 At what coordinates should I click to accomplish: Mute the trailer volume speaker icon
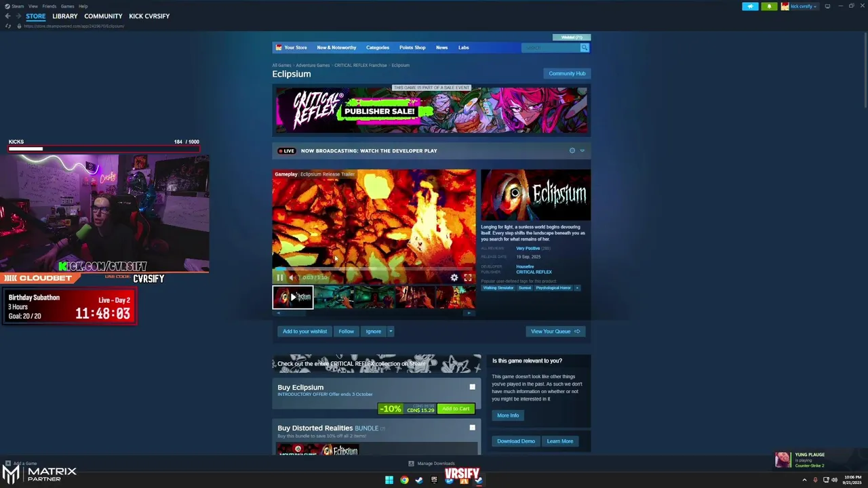tap(292, 277)
